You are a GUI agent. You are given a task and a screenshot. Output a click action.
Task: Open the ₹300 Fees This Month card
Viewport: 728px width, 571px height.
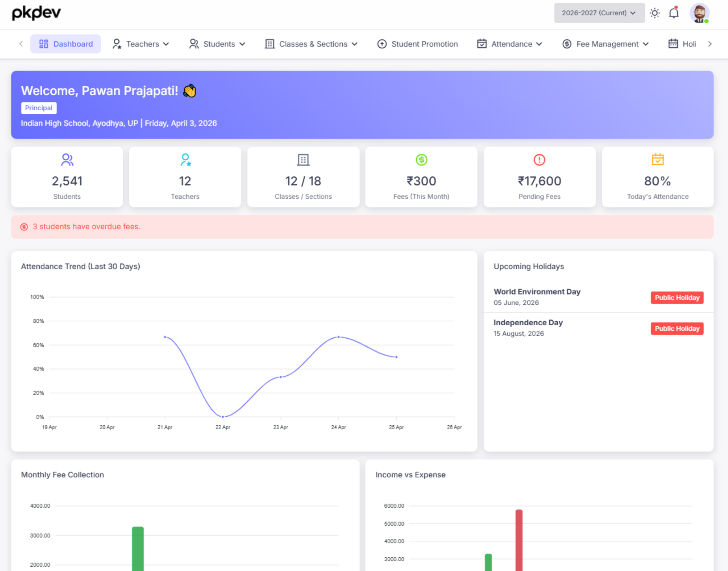(x=421, y=177)
